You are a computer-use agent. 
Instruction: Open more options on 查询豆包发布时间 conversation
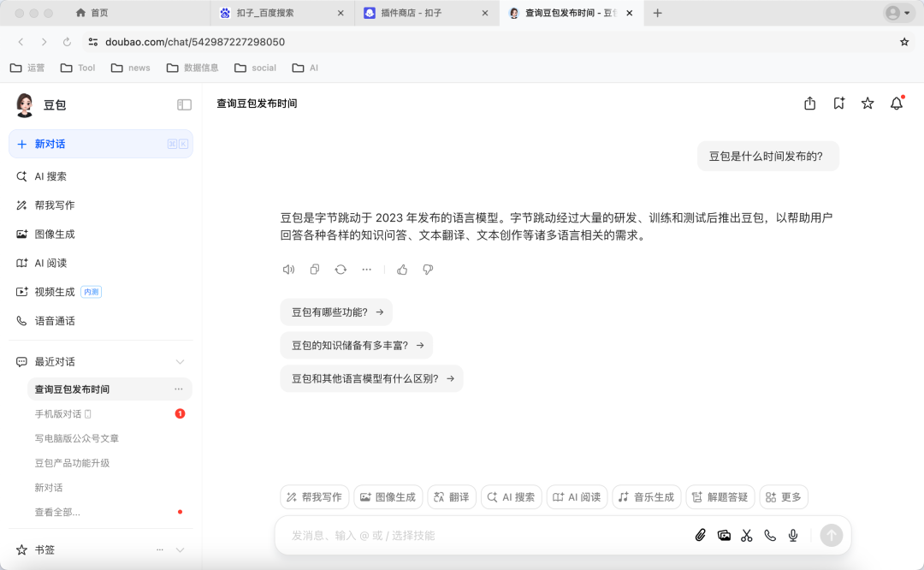[178, 389]
